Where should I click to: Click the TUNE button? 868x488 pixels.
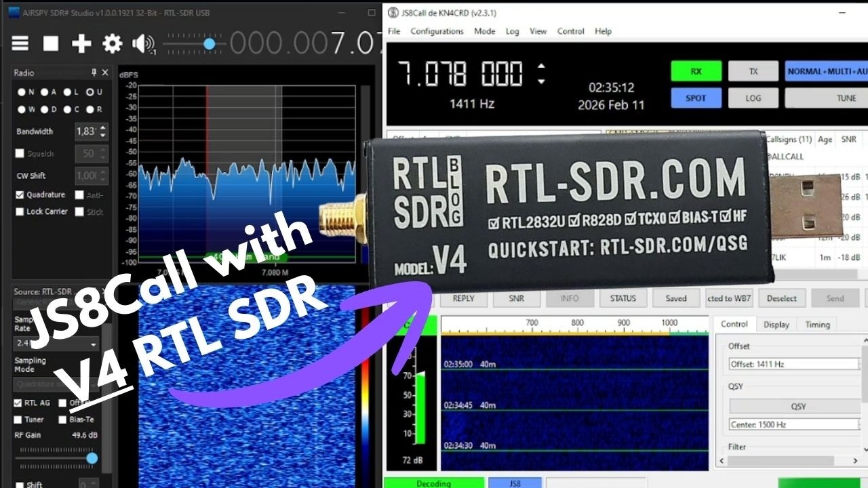click(827, 98)
